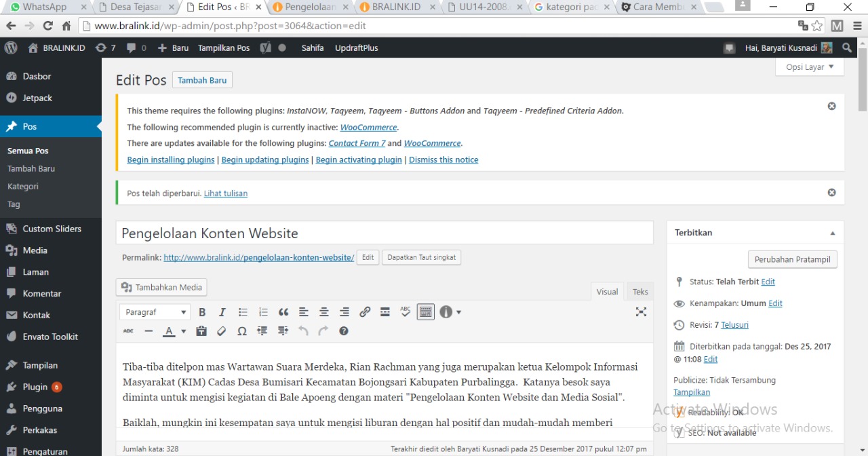This screenshot has width=868, height=456.
Task: Redo the last edit
Action: coord(323,331)
